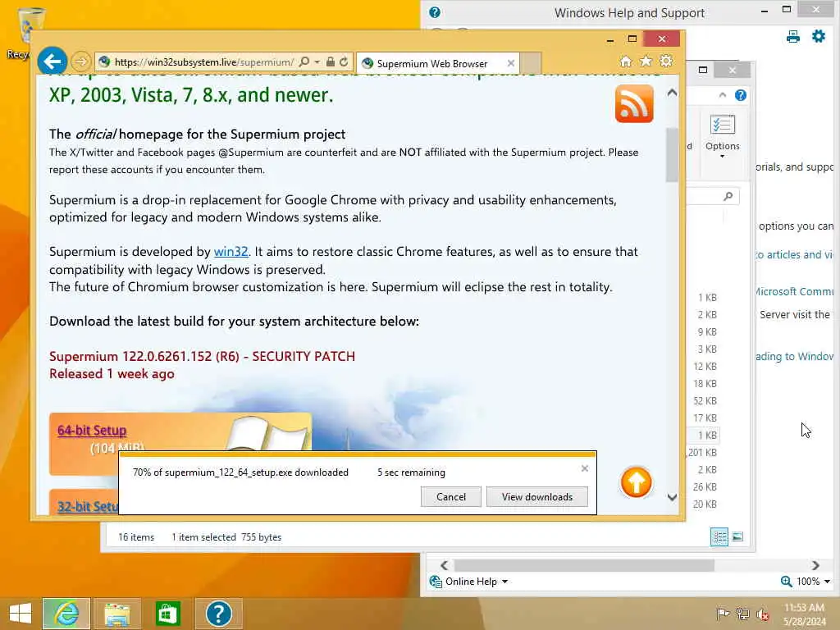Click File Explorer search magnifier
The height and width of the screenshot is (630, 840).
click(x=728, y=197)
